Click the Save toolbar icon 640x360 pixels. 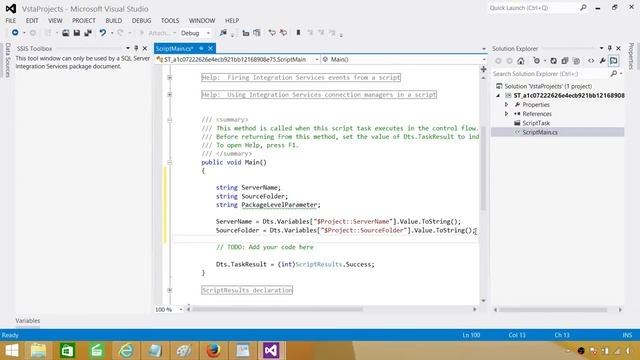click(x=76, y=33)
